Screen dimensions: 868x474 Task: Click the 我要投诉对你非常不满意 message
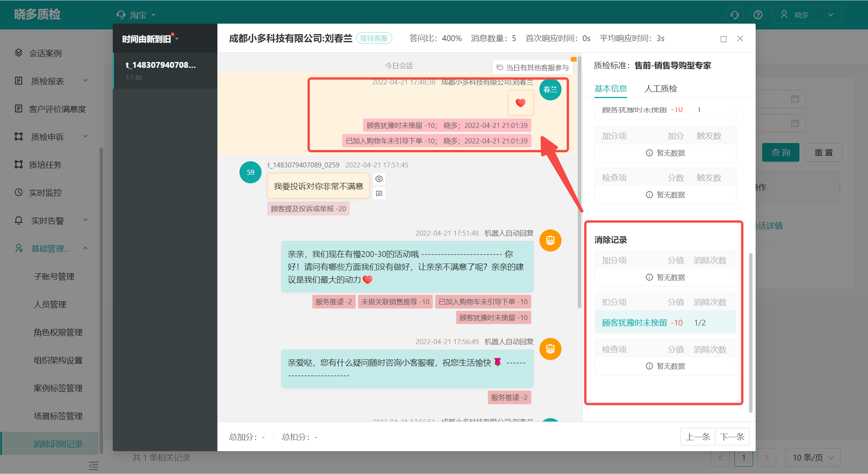pos(319,186)
